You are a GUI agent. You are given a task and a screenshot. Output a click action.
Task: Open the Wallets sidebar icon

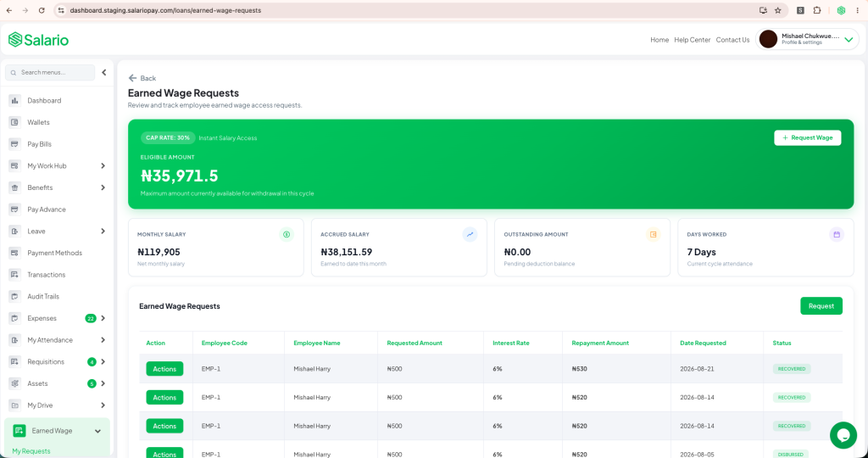pos(15,122)
